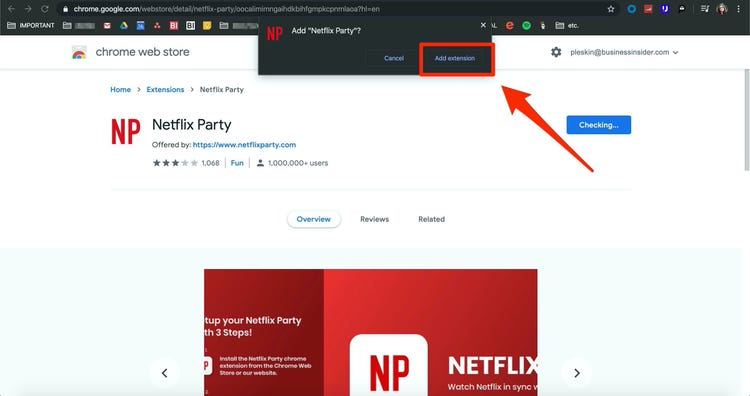
Task: Show previous screenshot with left chevron
Action: (x=165, y=373)
